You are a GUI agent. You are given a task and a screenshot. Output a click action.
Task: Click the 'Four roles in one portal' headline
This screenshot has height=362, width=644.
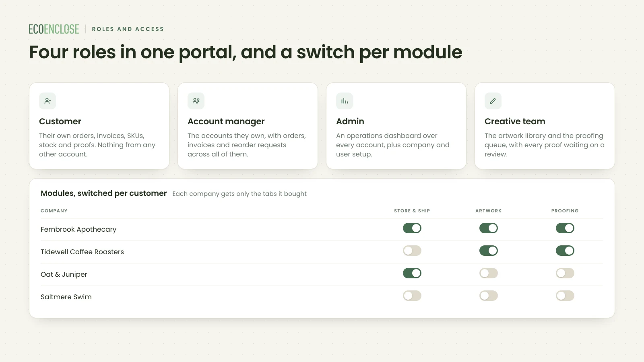point(246,52)
